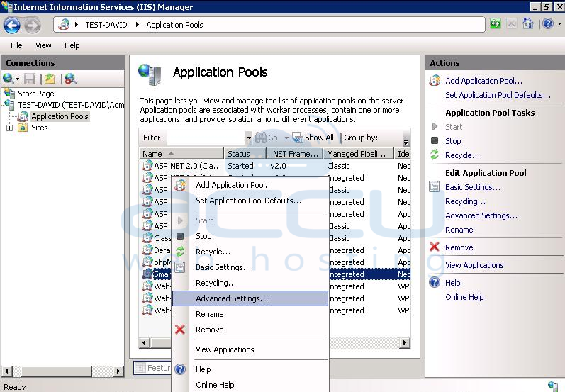Viewport: 565px width, 392px height.
Task: Click the greyed Forward navigation arrow
Action: point(33,26)
